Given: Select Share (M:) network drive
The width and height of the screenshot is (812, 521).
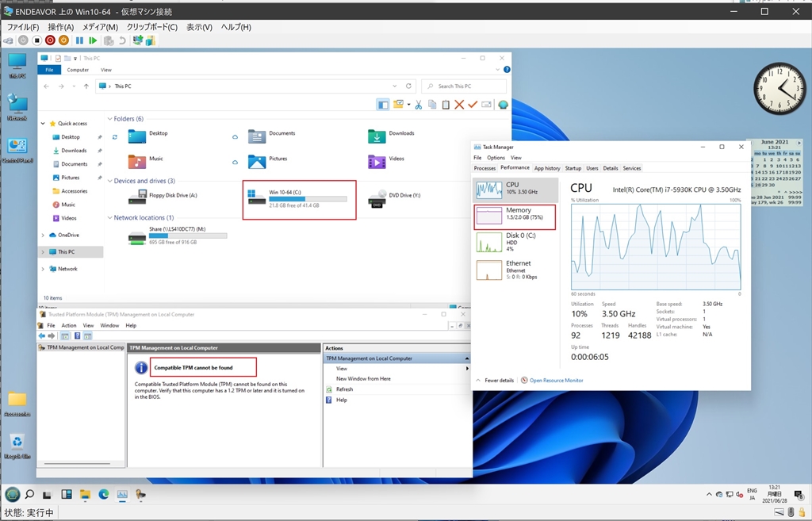Looking at the screenshot, I should [177, 235].
